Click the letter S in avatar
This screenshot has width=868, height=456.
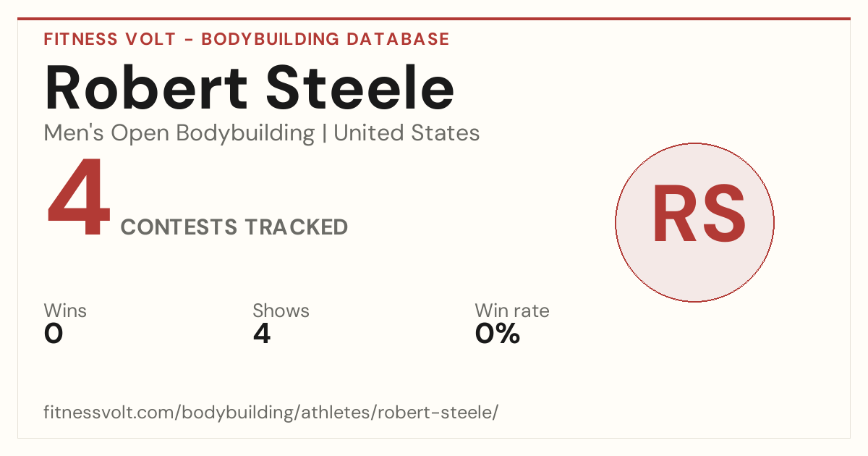[x=718, y=214]
